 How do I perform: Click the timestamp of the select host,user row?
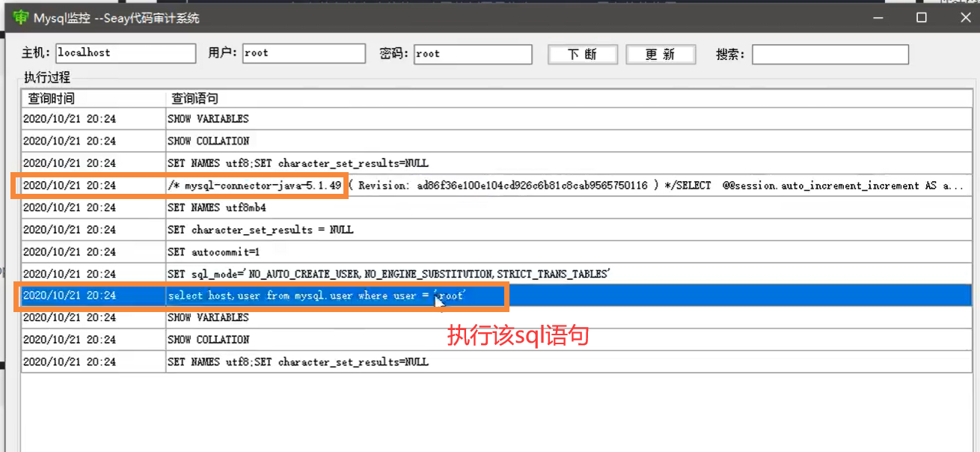(x=70, y=296)
